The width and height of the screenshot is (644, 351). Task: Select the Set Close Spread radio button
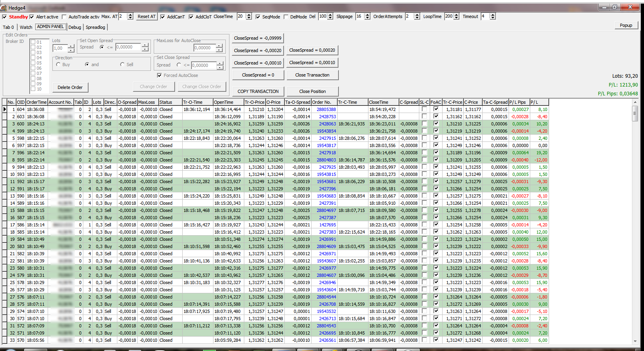tap(179, 65)
